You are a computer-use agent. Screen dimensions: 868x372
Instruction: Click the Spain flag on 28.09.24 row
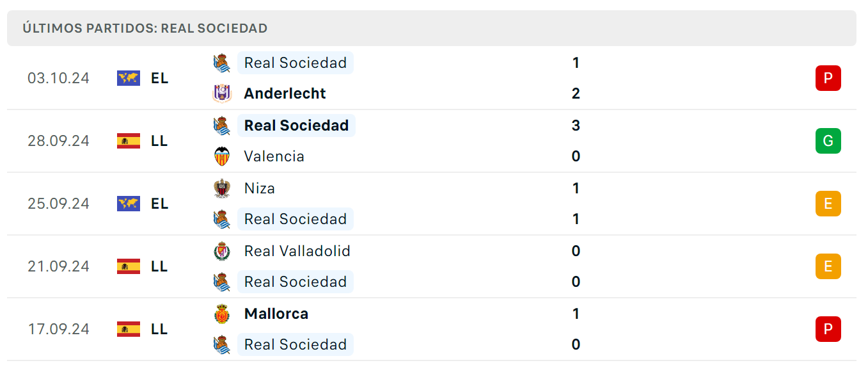[x=129, y=141]
